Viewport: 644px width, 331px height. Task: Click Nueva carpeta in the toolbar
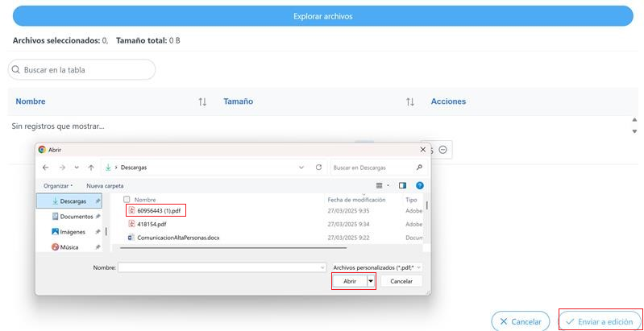(x=105, y=186)
